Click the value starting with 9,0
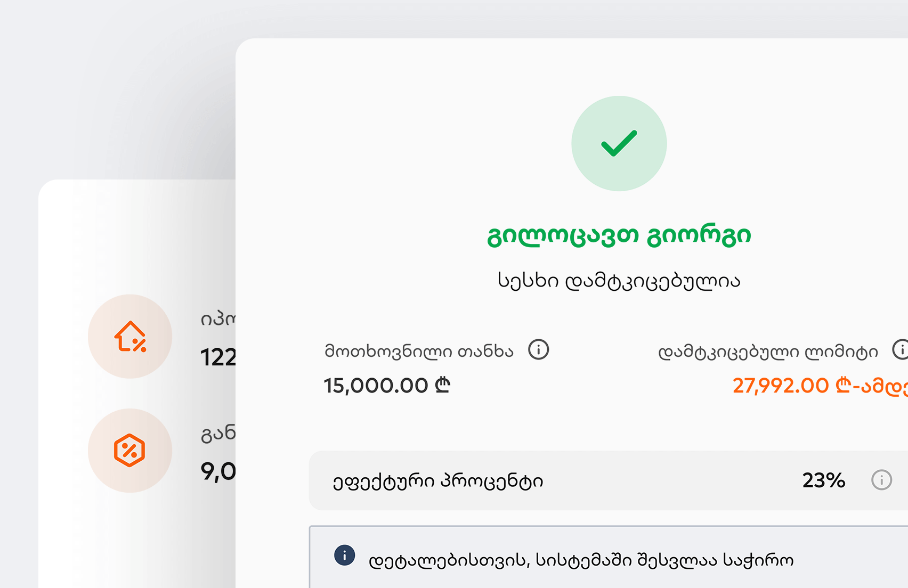The width and height of the screenshot is (908, 588). pyautogui.click(x=218, y=471)
